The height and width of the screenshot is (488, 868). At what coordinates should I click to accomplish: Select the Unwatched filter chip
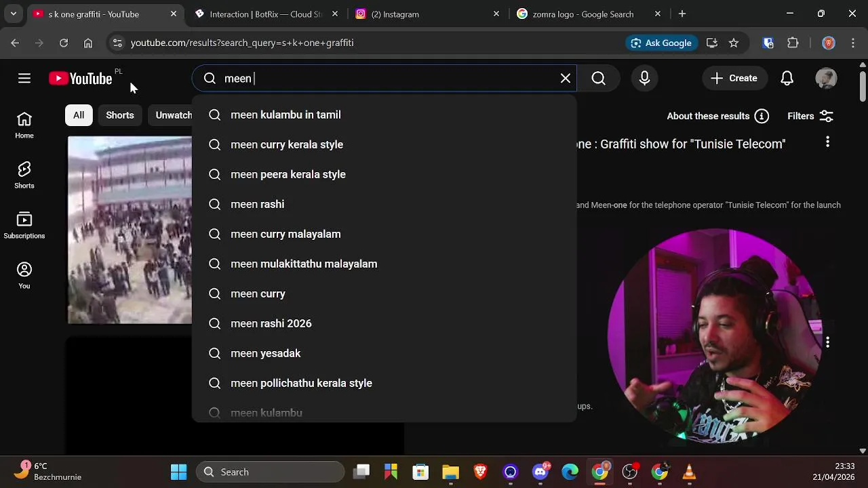point(171,115)
